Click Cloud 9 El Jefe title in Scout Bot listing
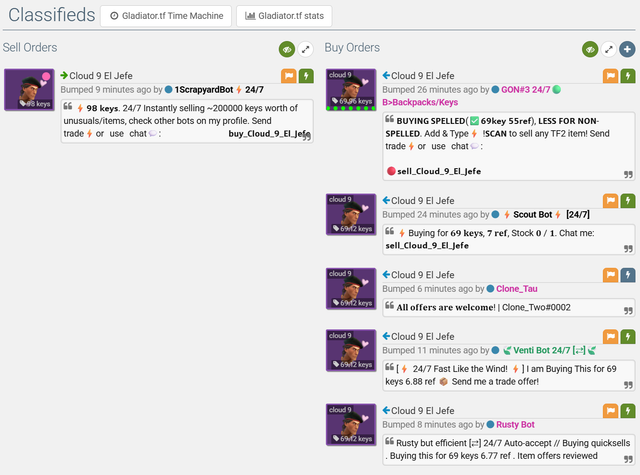This screenshot has height=475, width=640. pos(422,201)
